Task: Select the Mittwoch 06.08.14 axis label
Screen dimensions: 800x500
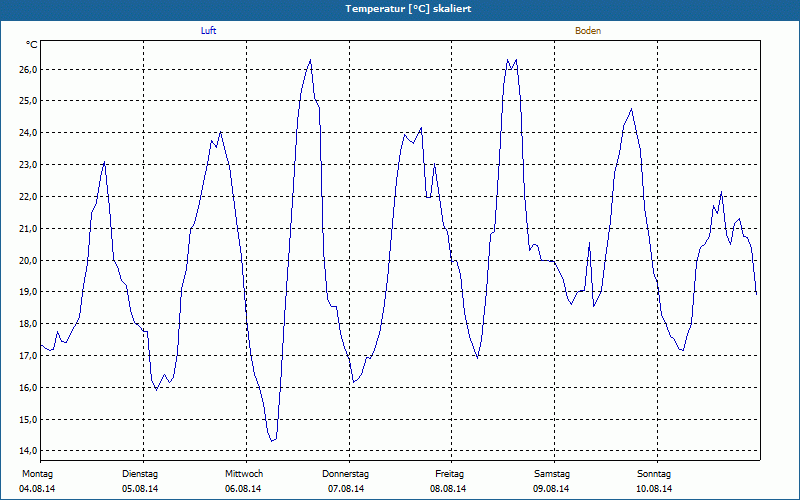Action: pyautogui.click(x=243, y=481)
